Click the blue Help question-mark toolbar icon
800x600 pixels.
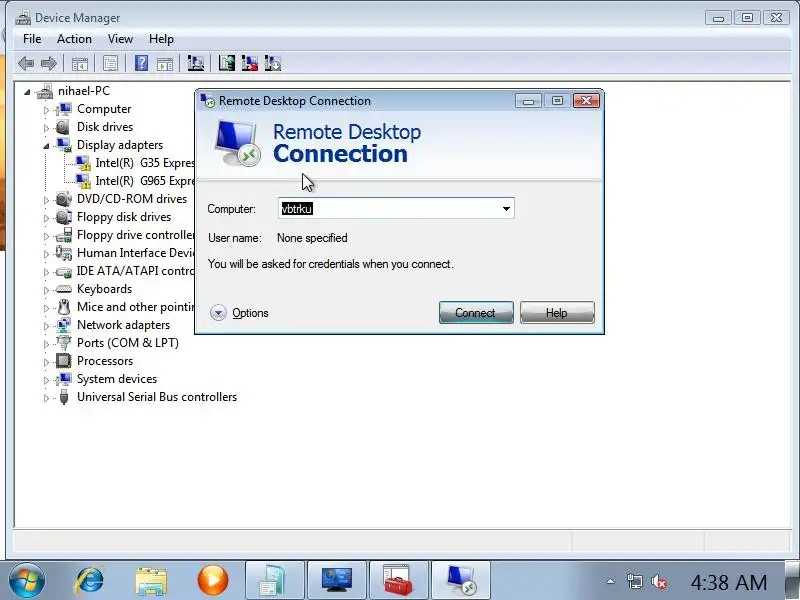coord(141,63)
